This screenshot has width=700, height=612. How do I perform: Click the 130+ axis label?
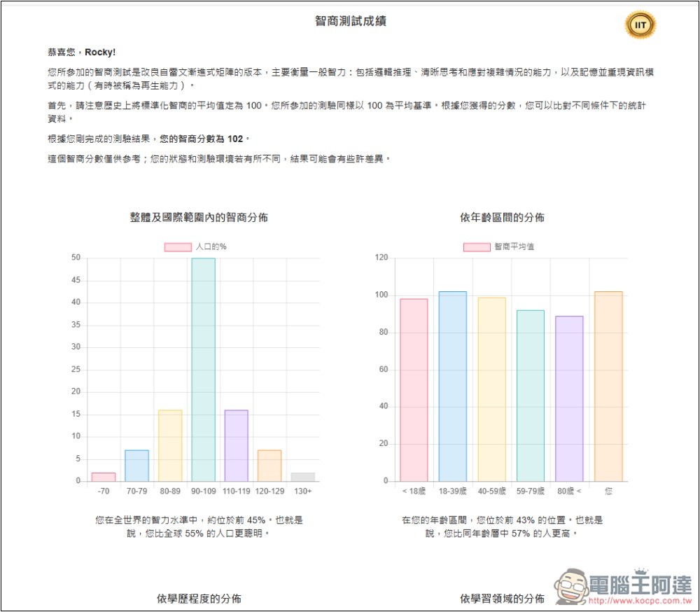tap(302, 492)
